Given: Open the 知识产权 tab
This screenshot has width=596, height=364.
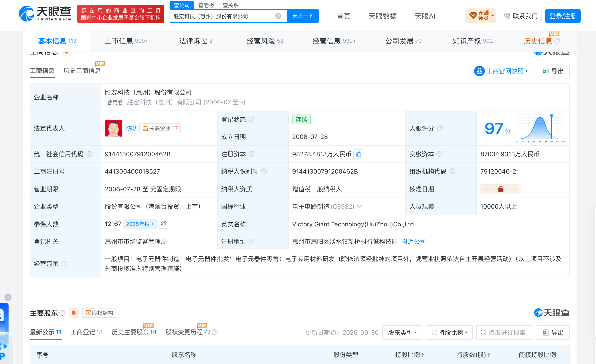Looking at the screenshot, I should coord(473,41).
